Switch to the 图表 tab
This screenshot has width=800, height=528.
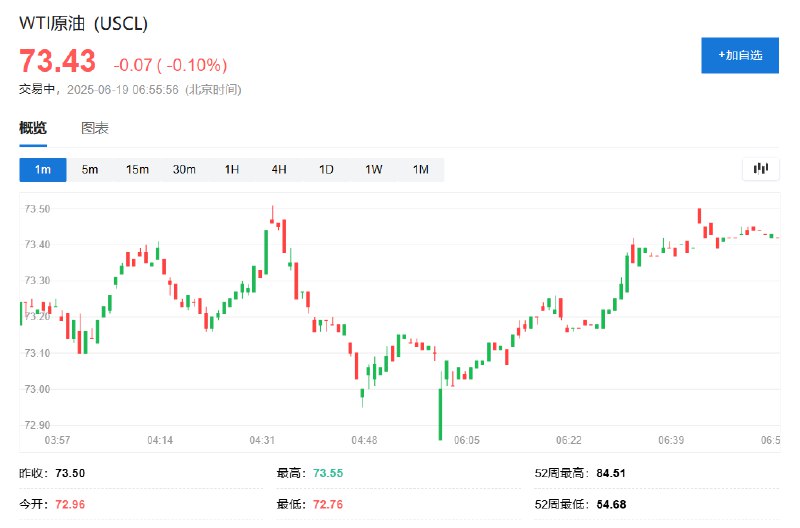pos(95,128)
